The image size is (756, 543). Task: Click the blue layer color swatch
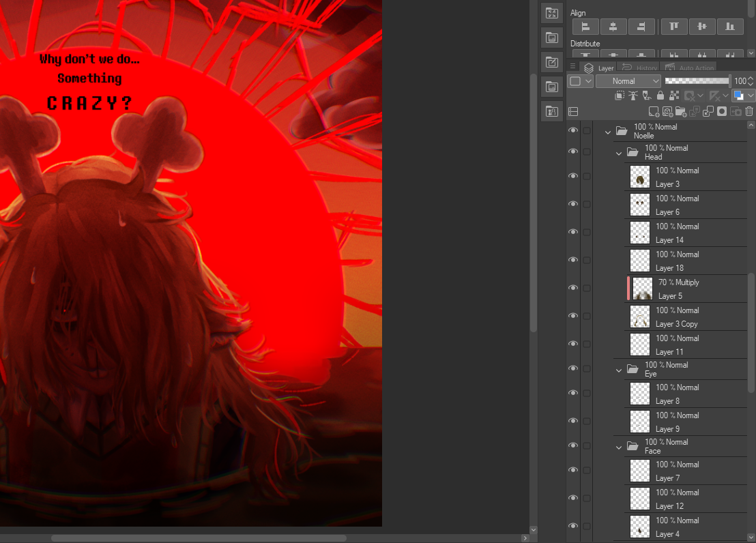[738, 96]
